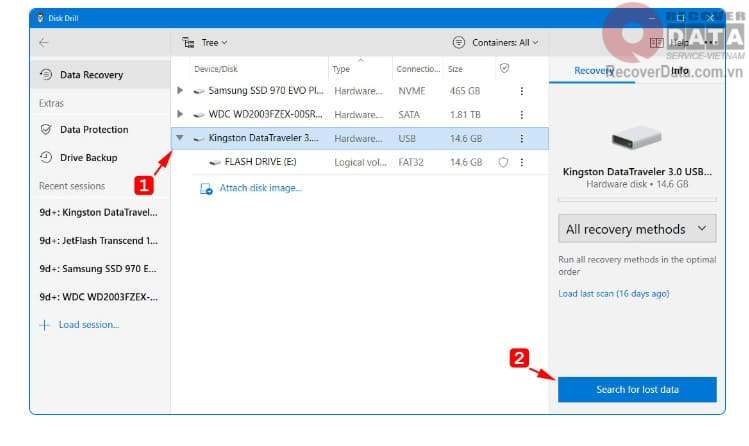Toggle protection shield for FLASH DRIVE (E:)
Image resolution: width=749 pixels, height=446 pixels.
click(x=503, y=162)
